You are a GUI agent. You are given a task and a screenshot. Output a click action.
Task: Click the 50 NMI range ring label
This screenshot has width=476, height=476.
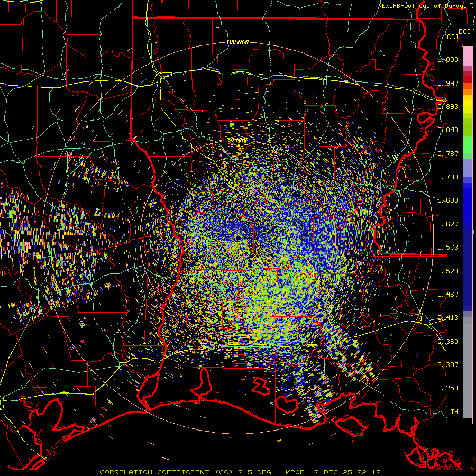(x=237, y=140)
